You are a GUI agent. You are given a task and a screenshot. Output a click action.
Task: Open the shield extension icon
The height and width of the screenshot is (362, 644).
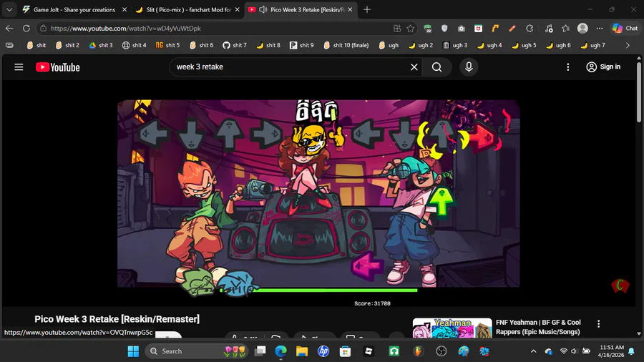point(444,29)
